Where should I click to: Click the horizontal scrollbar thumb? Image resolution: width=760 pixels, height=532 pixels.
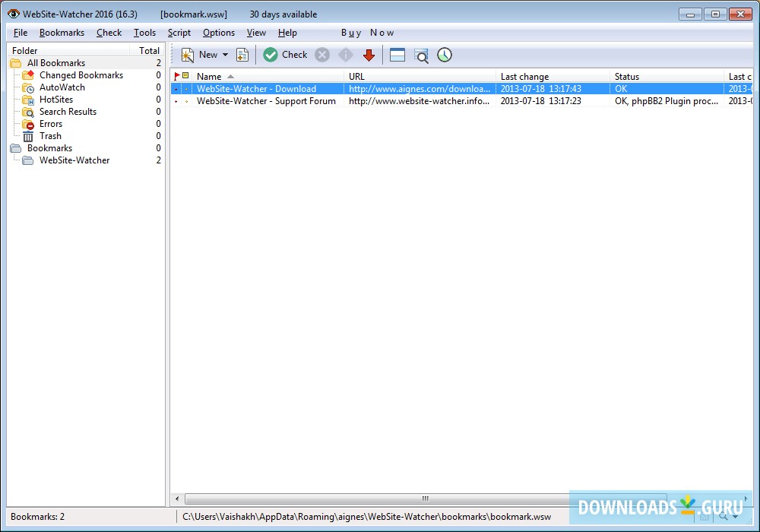425,499
